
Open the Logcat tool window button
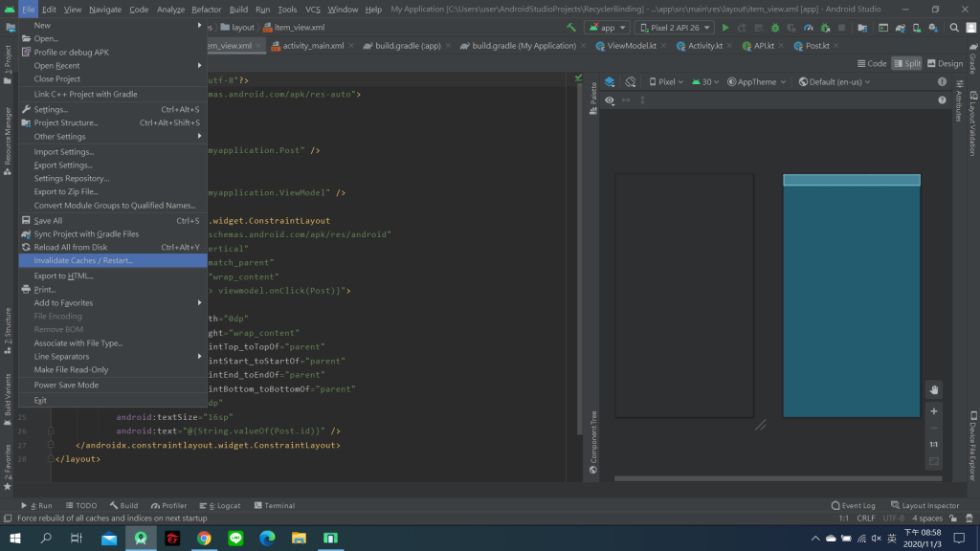coord(220,505)
